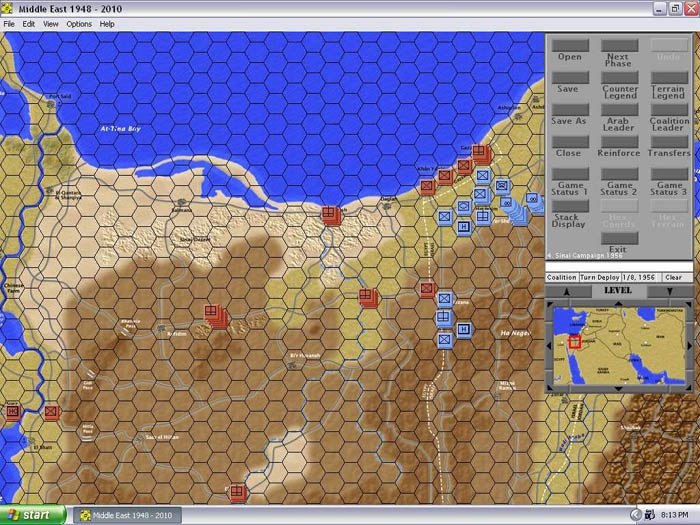The width and height of the screenshot is (700, 525).
Task: Open the Transfers screen
Action: pos(669,142)
